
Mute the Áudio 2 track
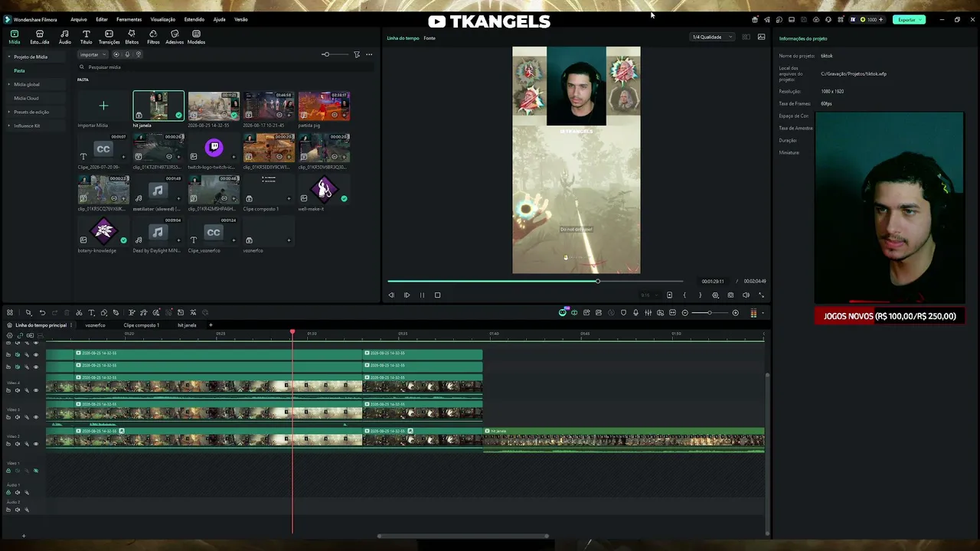coord(18,510)
